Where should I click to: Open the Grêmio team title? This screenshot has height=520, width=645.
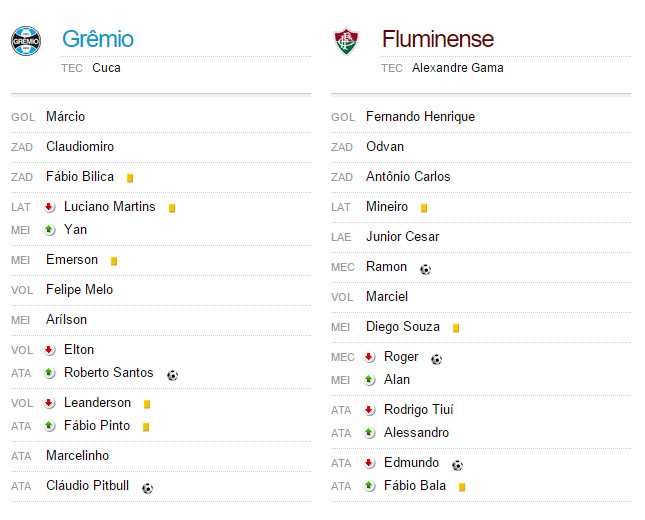coord(98,39)
